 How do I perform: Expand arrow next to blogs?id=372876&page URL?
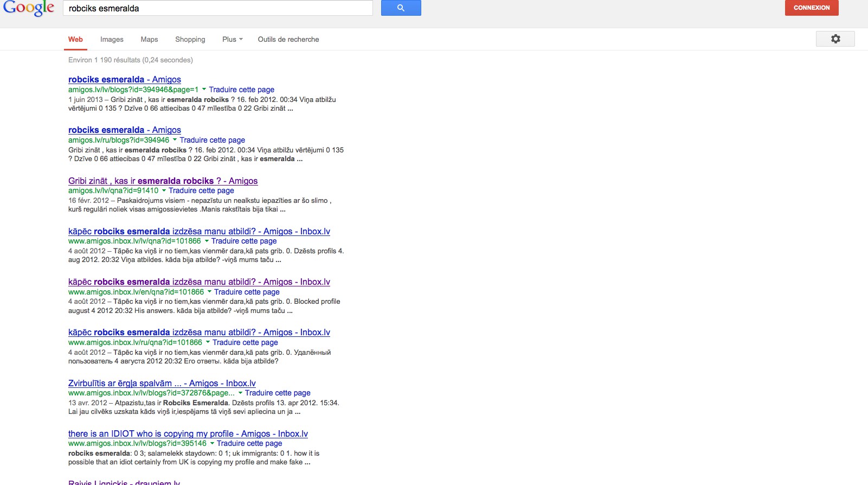[x=240, y=393]
